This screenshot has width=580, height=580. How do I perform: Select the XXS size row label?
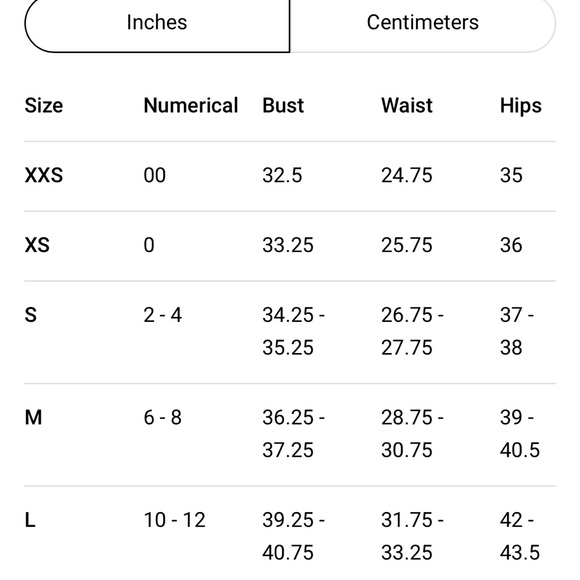coord(44,175)
